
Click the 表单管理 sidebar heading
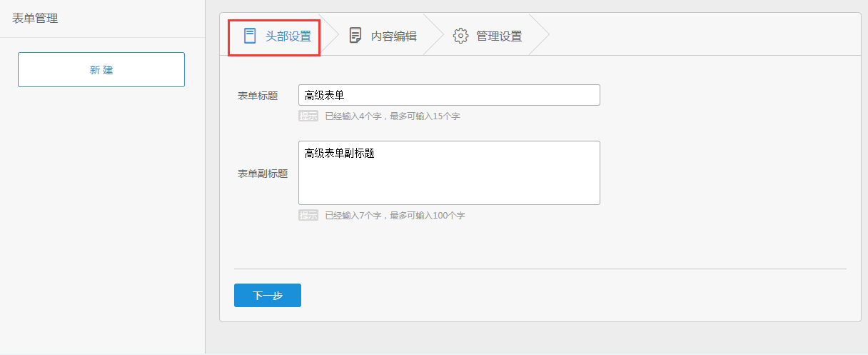[x=35, y=19]
